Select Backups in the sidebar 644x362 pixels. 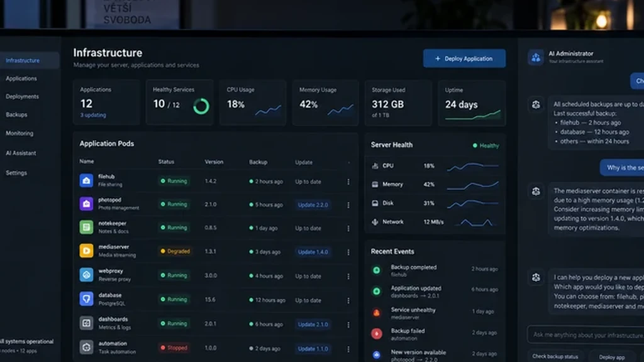click(16, 114)
